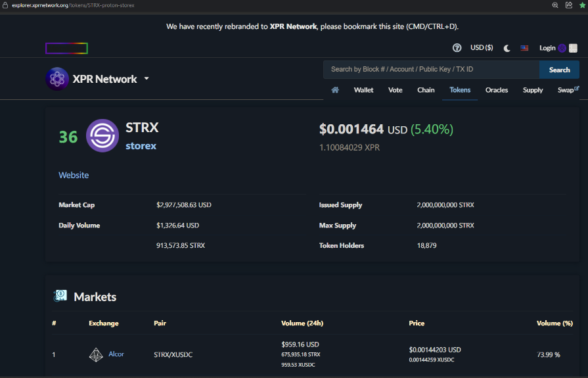This screenshot has width=588, height=378.
Task: Click into the block/account search field
Action: coord(431,70)
